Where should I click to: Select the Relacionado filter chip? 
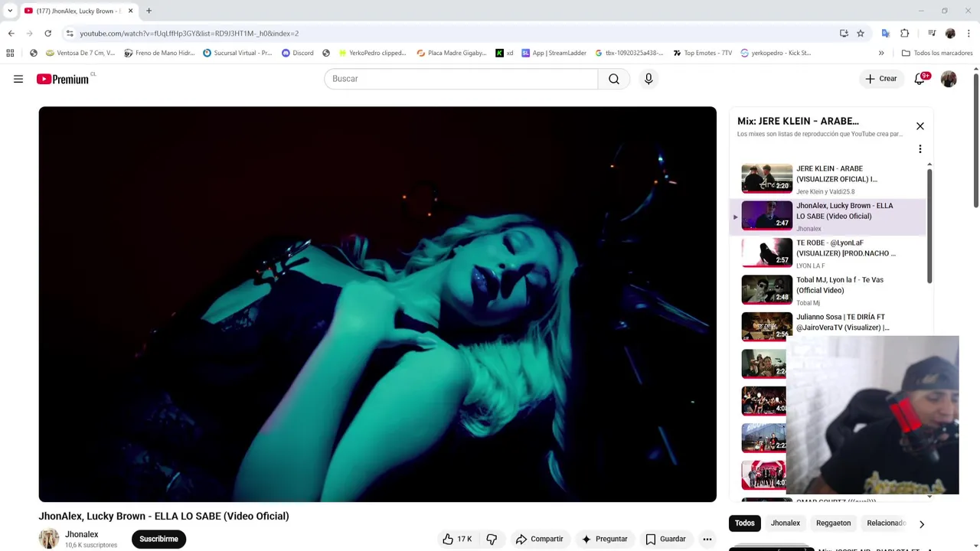pos(886,523)
